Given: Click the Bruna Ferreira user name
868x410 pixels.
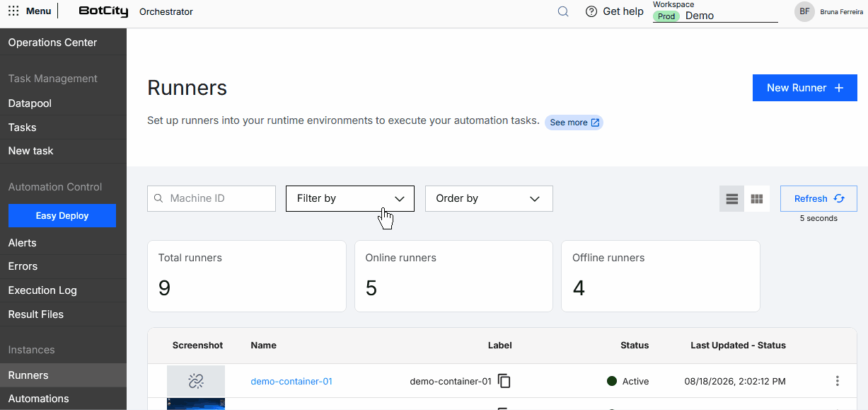Looking at the screenshot, I should [x=842, y=12].
